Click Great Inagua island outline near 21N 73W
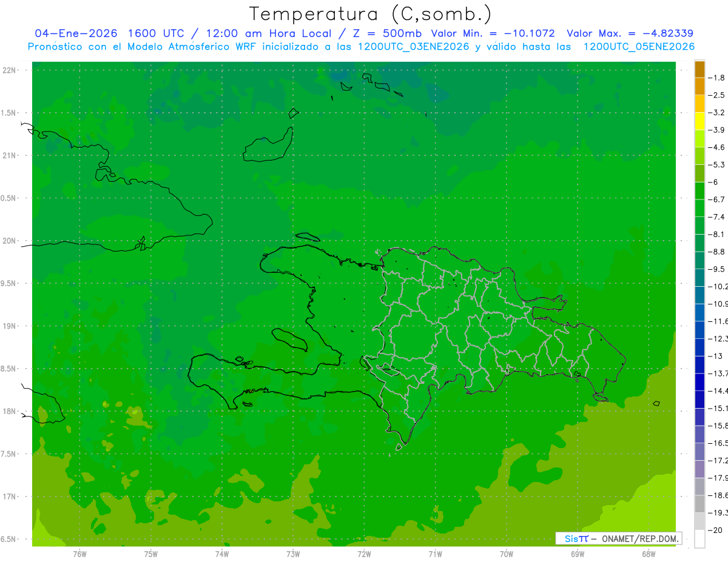The width and height of the screenshot is (728, 562). [x=269, y=146]
